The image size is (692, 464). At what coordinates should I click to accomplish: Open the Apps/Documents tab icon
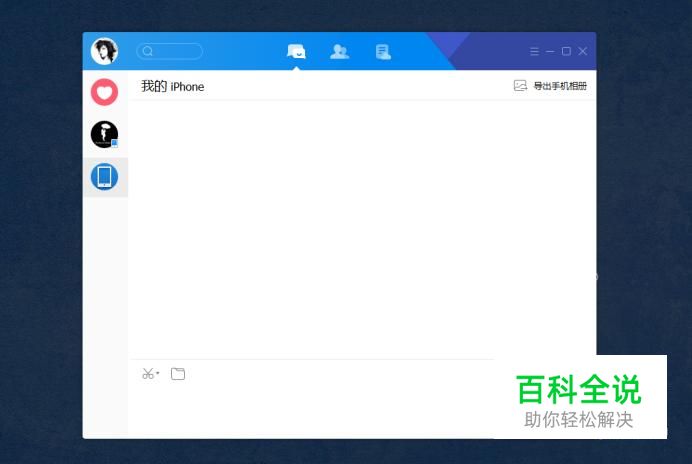tap(383, 52)
